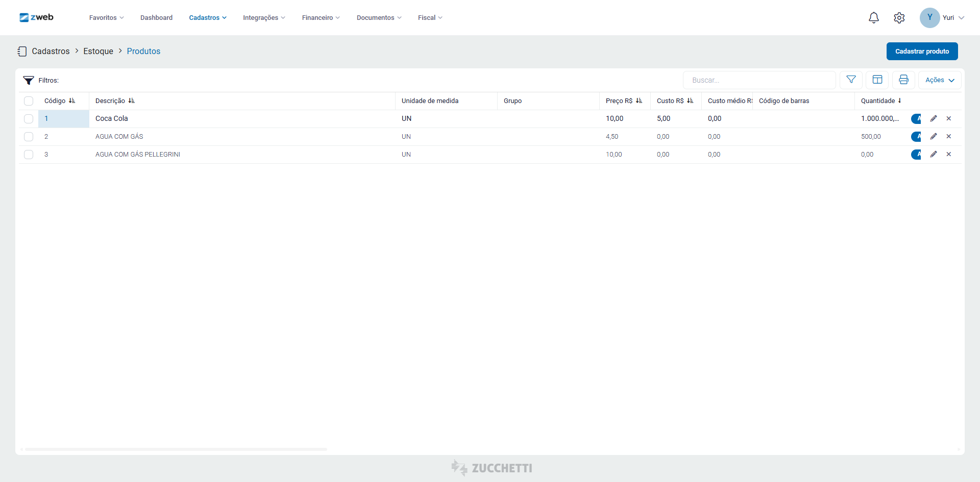This screenshot has height=482, width=980.
Task: Click the Buscar search field
Action: tap(759, 80)
